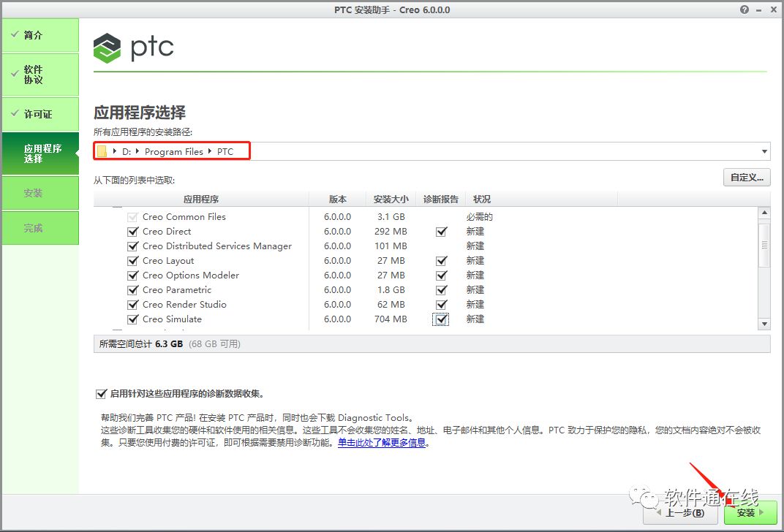Disable 启用针对这些应用程序的诊断数据收集 checkbox
This screenshot has height=532, width=784.
click(101, 394)
